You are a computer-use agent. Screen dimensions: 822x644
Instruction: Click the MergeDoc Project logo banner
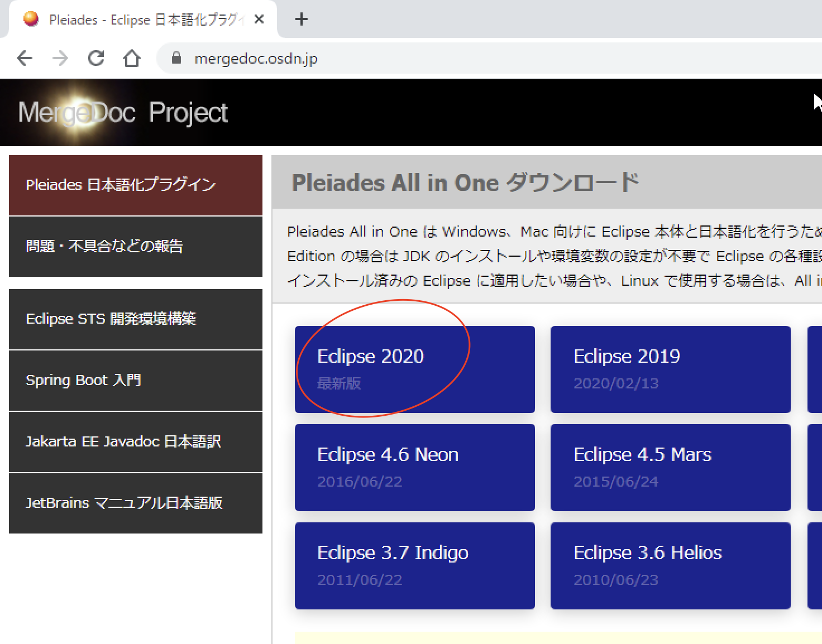point(123,112)
